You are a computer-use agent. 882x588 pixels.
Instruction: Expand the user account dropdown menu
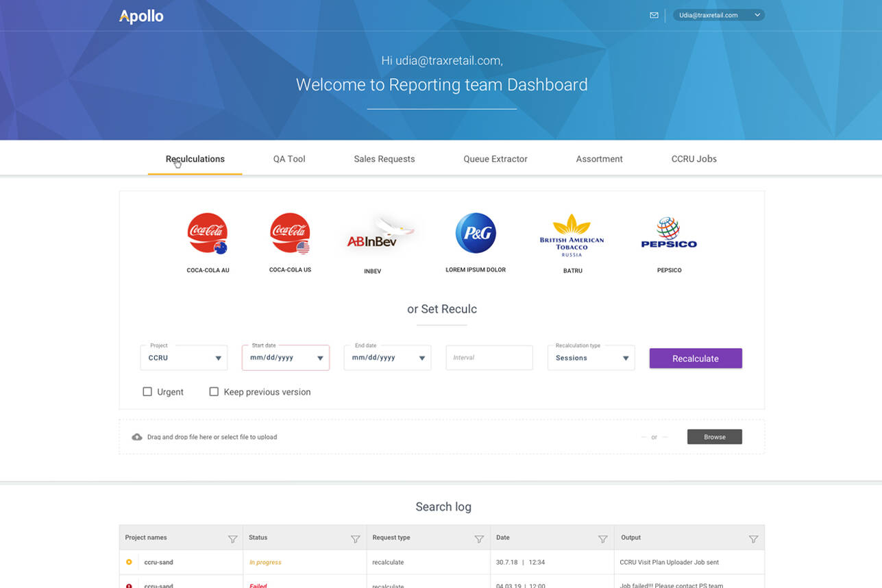click(718, 15)
